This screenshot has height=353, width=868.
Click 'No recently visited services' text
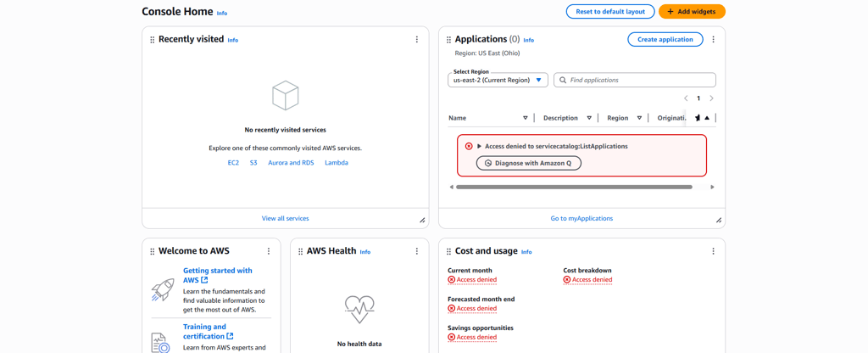point(285,130)
